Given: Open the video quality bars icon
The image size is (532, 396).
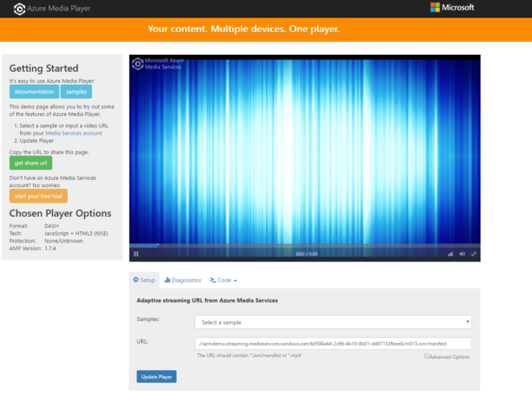Looking at the screenshot, I should pyautogui.click(x=451, y=254).
